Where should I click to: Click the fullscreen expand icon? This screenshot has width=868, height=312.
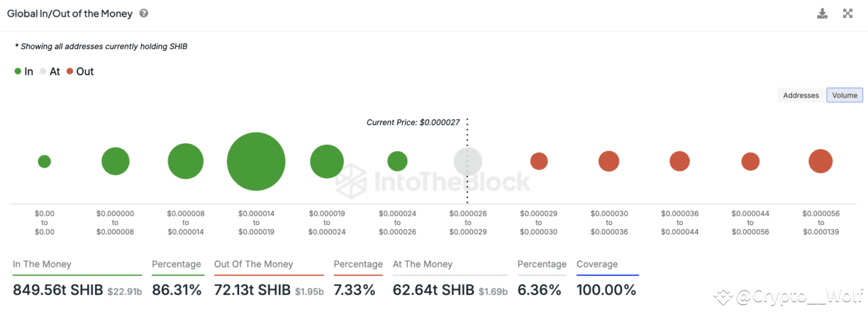847,13
